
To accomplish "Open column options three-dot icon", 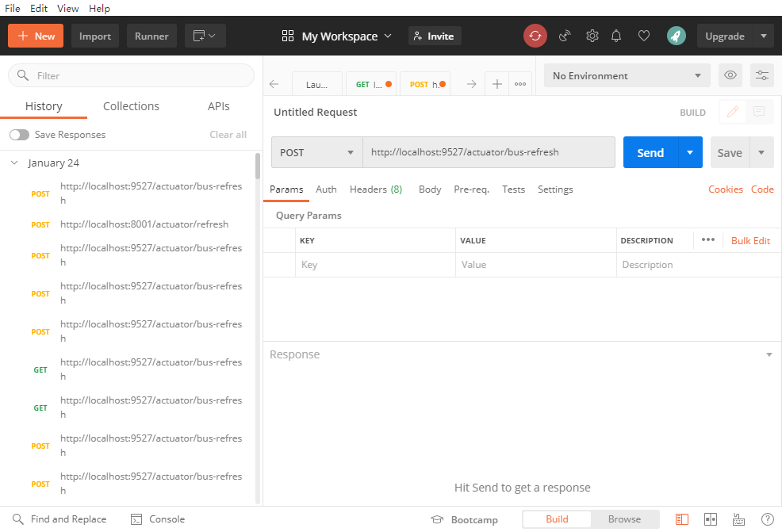I will pyautogui.click(x=708, y=239).
